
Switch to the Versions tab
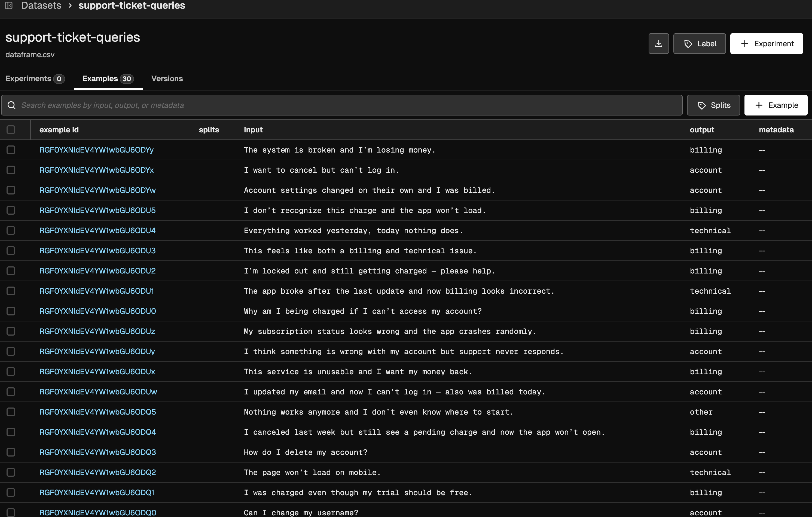(x=167, y=78)
